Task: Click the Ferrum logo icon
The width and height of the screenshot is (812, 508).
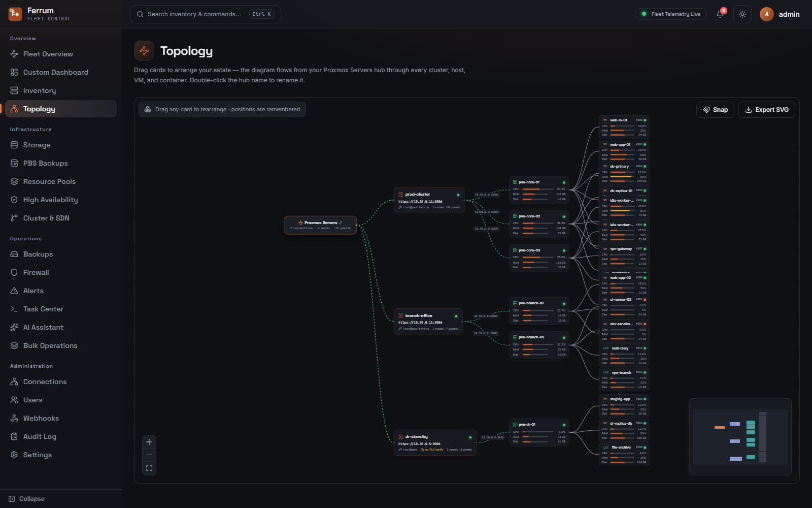Action: [x=15, y=14]
